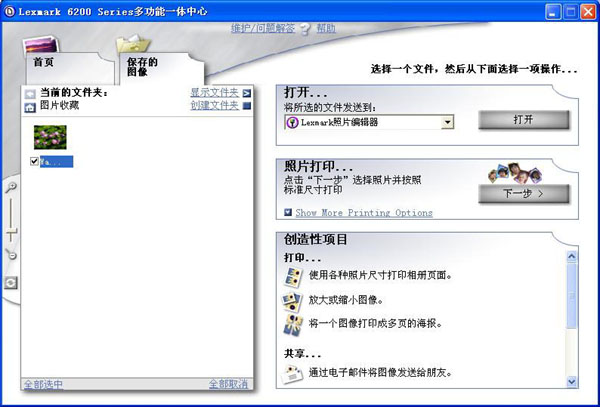600x407 pixels.
Task: Click the enlarge or reduce image icon
Action: (292, 300)
